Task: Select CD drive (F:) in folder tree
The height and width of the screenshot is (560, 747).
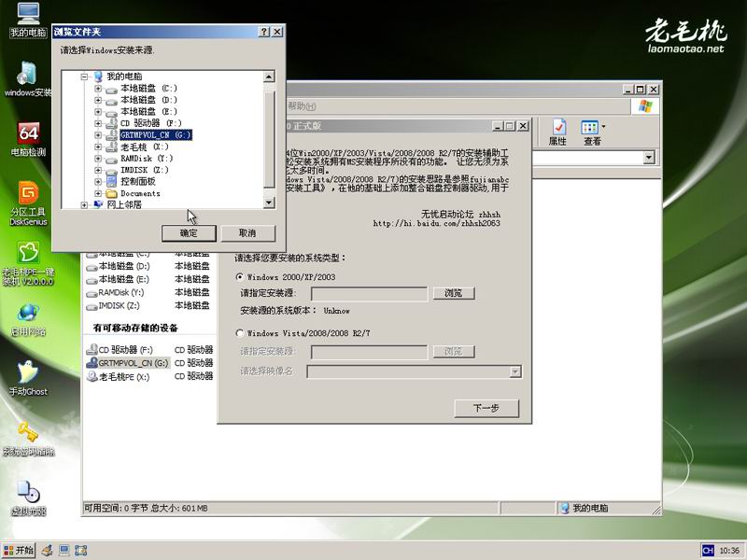Action: [x=151, y=123]
